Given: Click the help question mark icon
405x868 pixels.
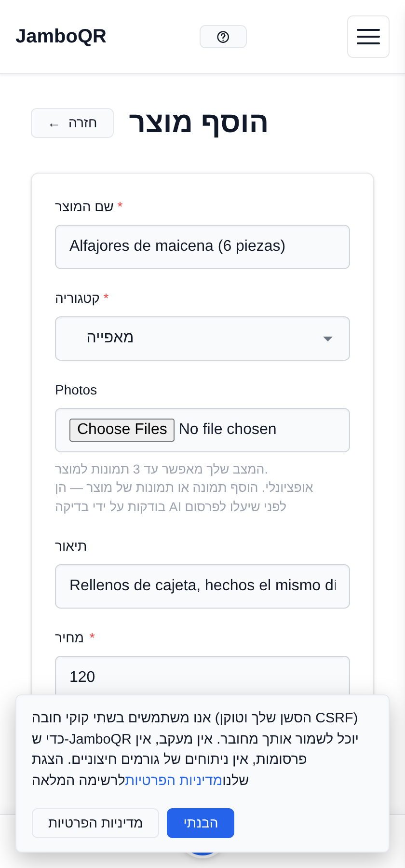Looking at the screenshot, I should pos(223,37).
